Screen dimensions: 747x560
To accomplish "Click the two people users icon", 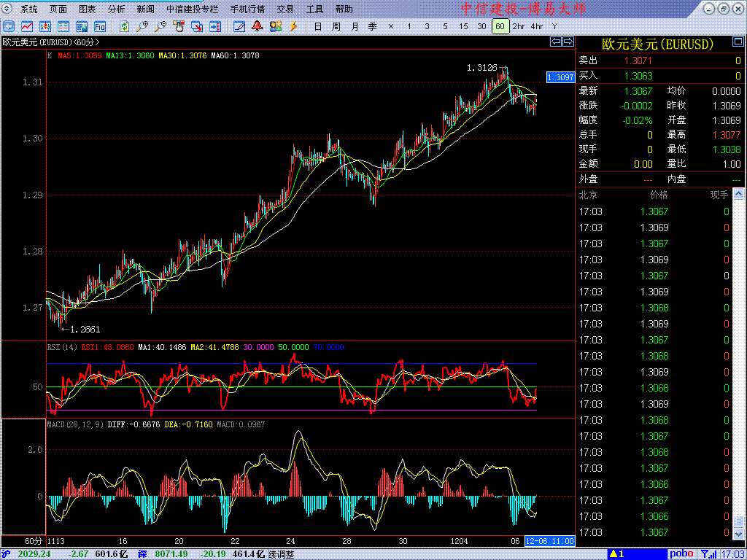I will coord(275,26).
